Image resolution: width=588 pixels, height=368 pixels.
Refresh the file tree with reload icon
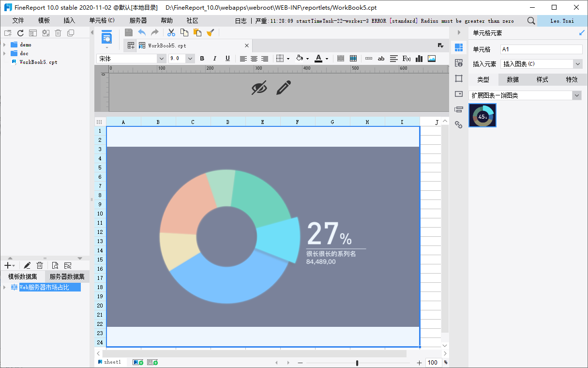20,33
